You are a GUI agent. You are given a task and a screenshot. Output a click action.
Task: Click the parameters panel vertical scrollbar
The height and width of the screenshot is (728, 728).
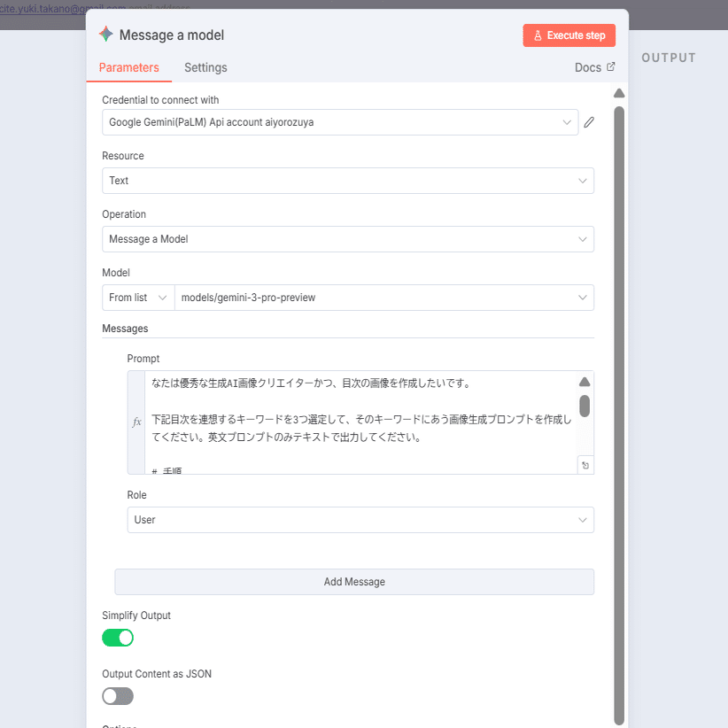619,414
